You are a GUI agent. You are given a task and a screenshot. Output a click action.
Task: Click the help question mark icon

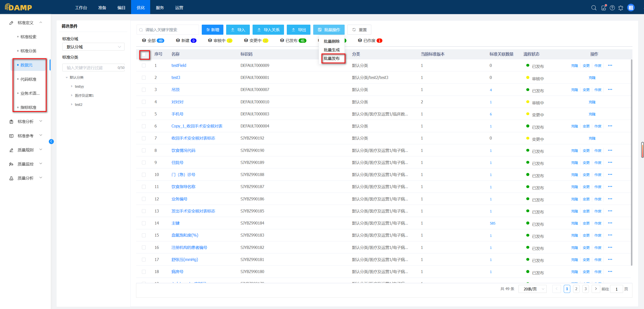pyautogui.click(x=612, y=8)
